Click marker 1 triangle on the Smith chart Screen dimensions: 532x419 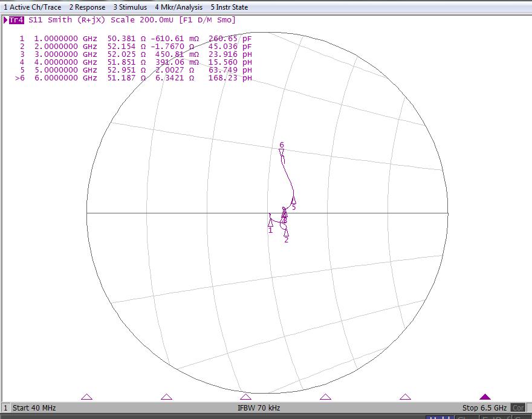270,223
